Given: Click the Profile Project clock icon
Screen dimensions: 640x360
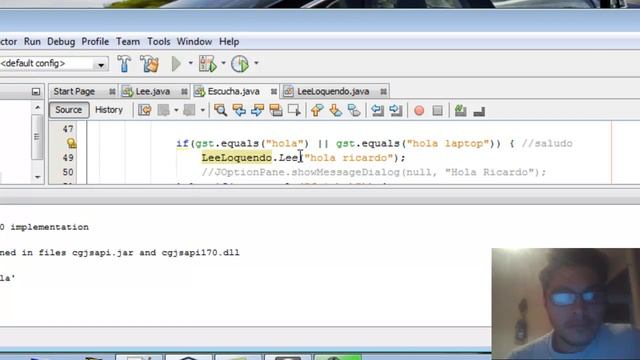Looking at the screenshot, I should (x=240, y=64).
